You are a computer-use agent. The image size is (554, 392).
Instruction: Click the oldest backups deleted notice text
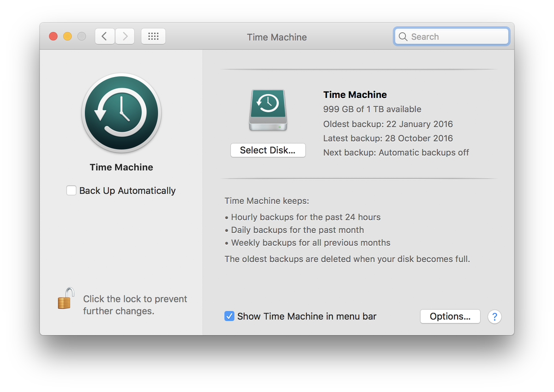[347, 259]
